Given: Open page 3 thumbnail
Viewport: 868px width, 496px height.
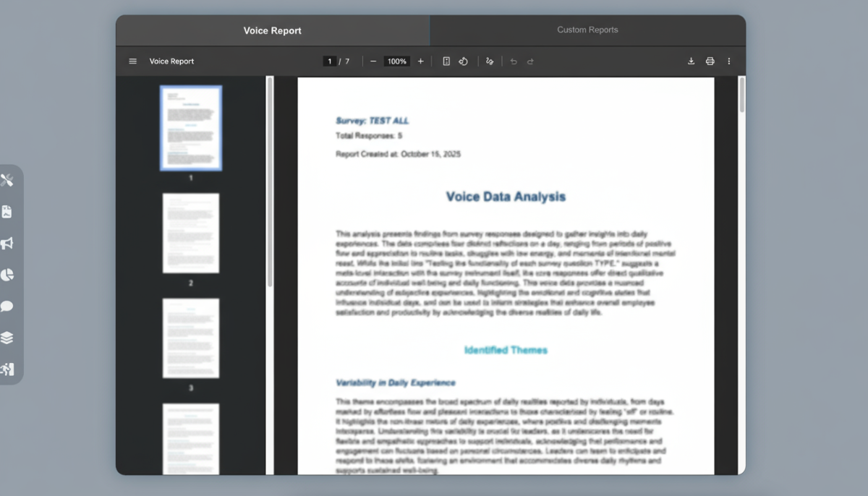Looking at the screenshot, I should [191, 338].
